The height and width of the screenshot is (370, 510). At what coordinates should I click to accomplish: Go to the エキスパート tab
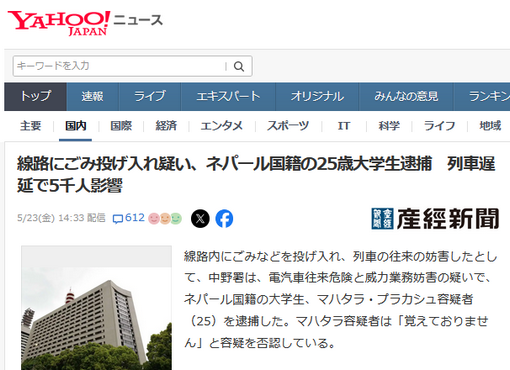click(228, 97)
